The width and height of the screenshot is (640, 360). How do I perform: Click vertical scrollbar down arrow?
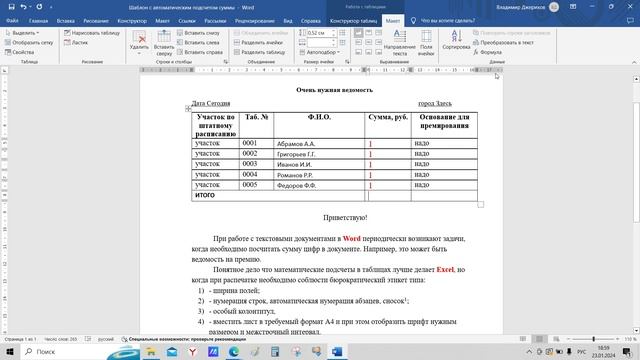636,331
